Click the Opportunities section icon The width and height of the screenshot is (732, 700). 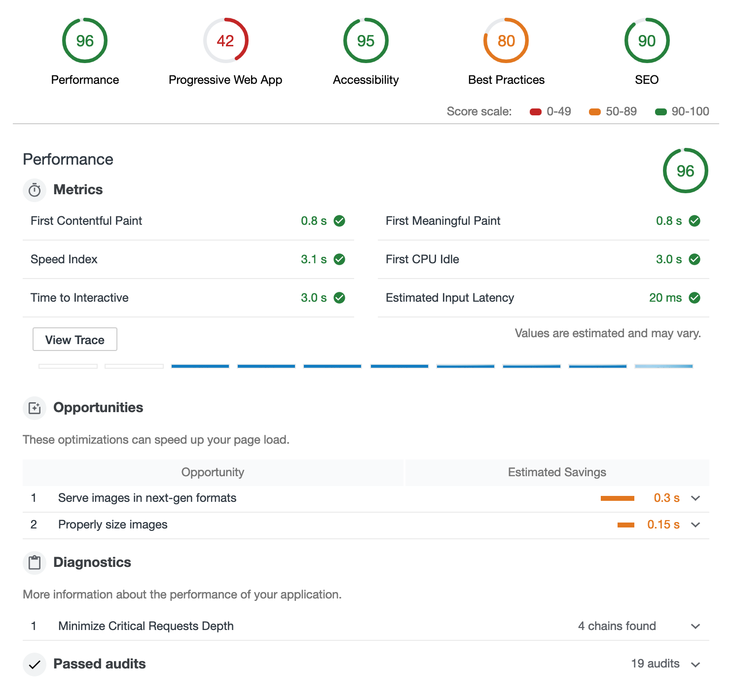tap(35, 408)
